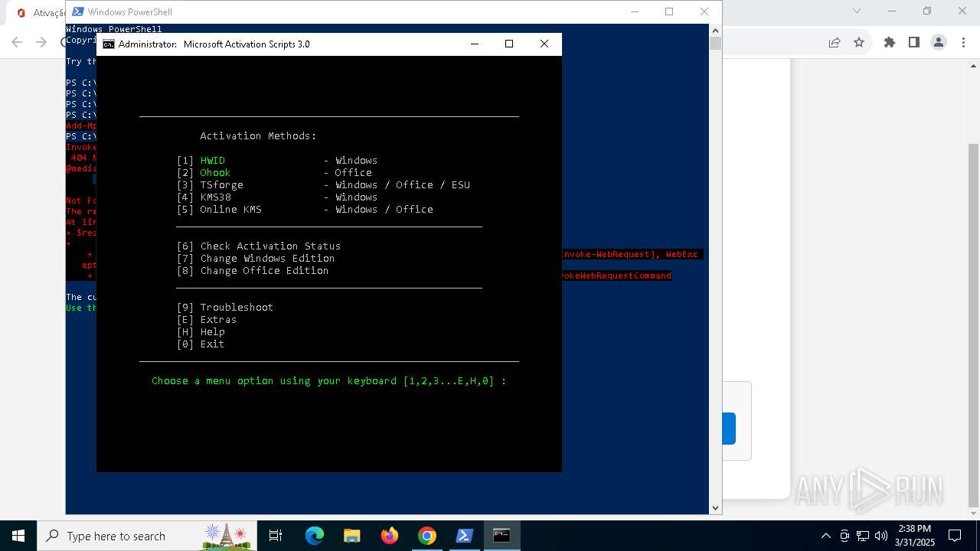Click PowerShell scrollbar down arrow
Screen dimensions: 980x551
tap(715, 507)
